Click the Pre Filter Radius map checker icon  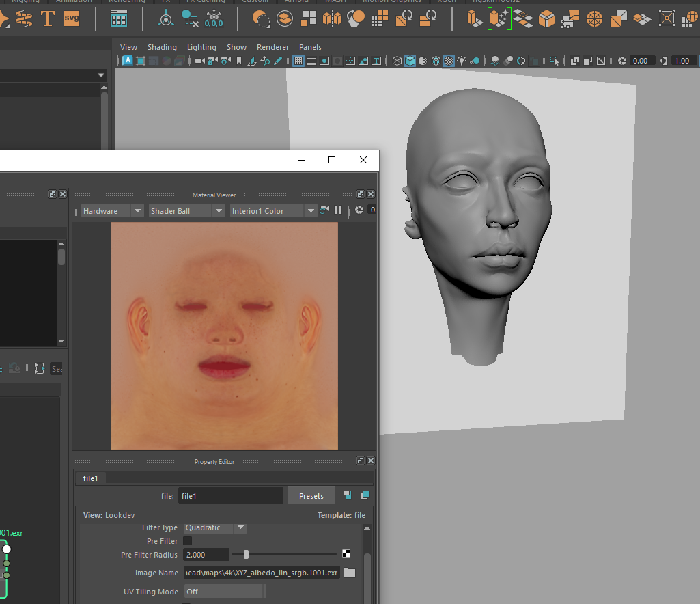click(347, 554)
